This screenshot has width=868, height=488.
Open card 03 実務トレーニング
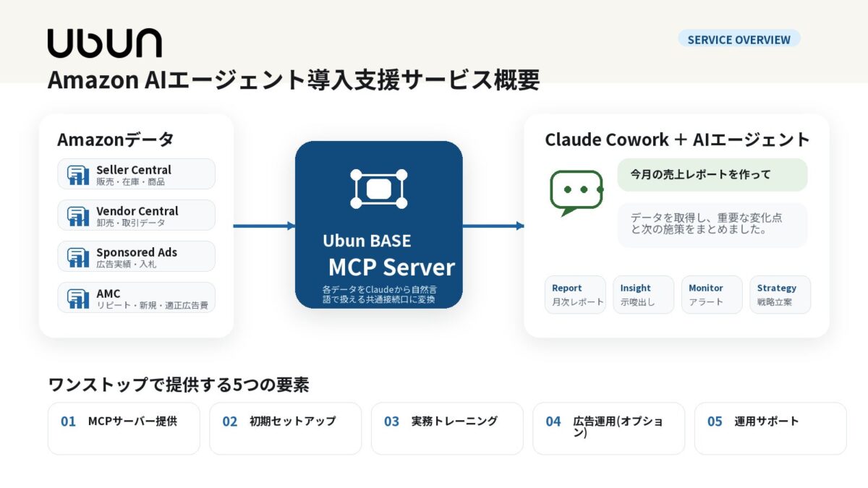pyautogui.click(x=447, y=429)
